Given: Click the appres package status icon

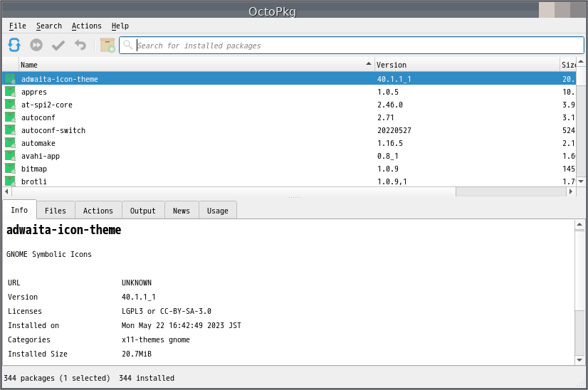Looking at the screenshot, I should tap(11, 92).
